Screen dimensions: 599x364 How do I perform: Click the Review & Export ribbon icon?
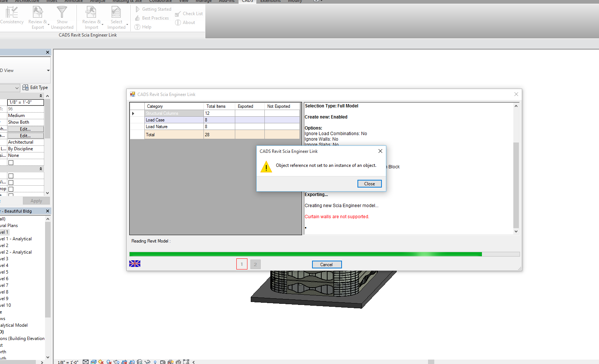(x=38, y=13)
